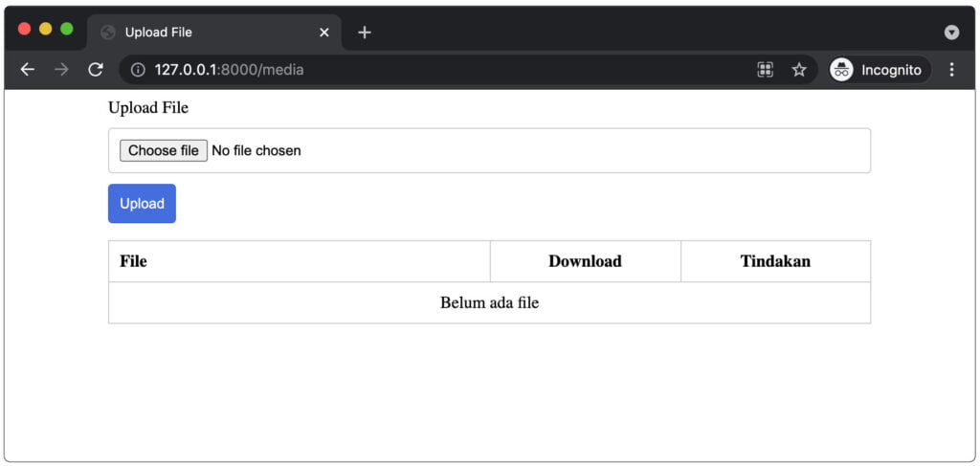Screen dimensions: 980x466
Task: Click the red close window button
Action: 24,29
